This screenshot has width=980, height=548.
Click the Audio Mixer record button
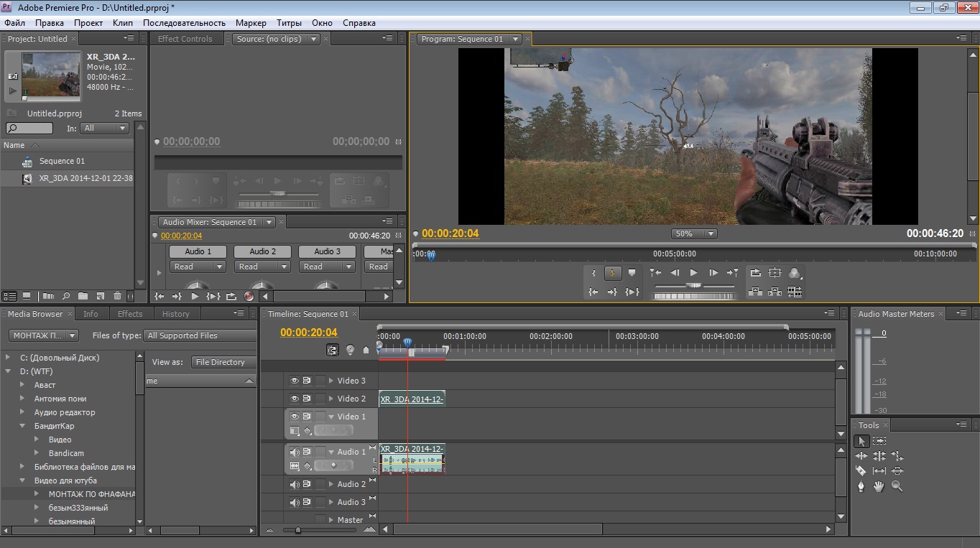tap(249, 296)
